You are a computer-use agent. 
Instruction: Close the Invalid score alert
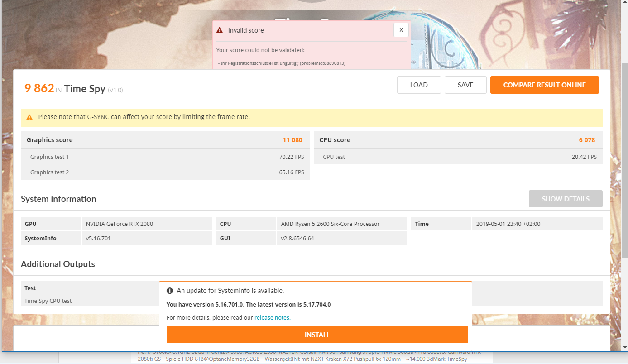[401, 30]
